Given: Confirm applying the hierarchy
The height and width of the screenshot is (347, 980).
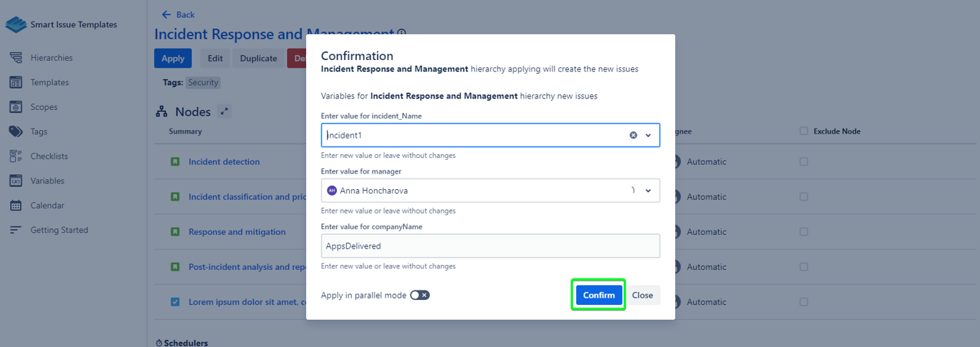Looking at the screenshot, I should pos(599,295).
